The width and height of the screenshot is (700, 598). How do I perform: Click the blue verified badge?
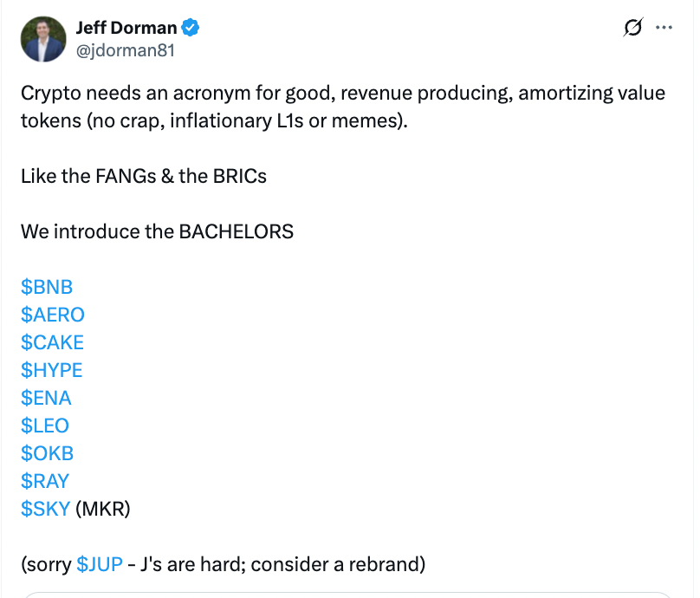[191, 28]
